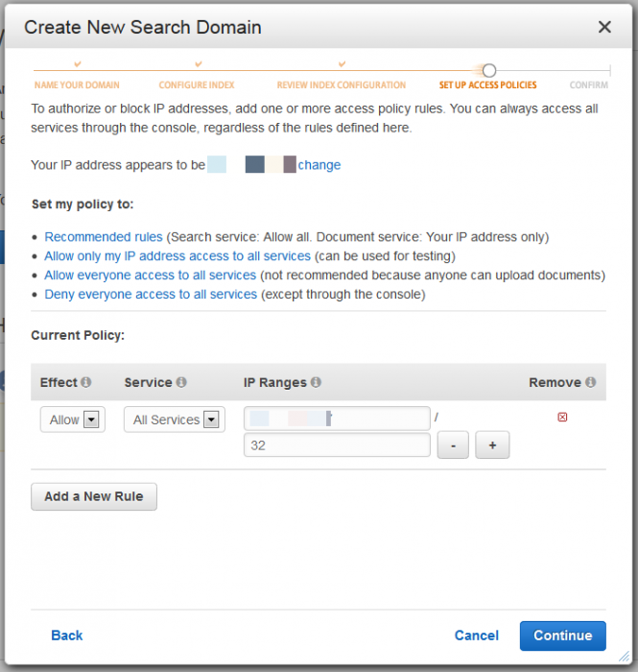Viewport: 638px width, 672px height.
Task: Click the Add a New Rule button
Action: (94, 496)
